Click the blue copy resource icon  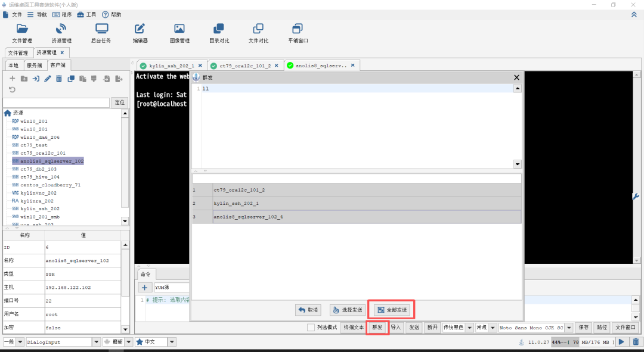coord(71,79)
